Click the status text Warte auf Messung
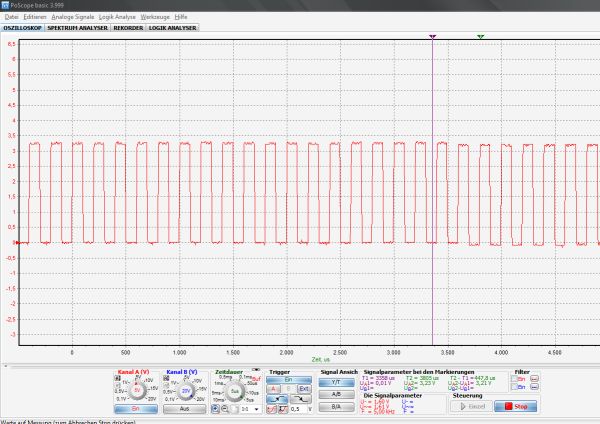Viewport: 600px width, 424px height. point(68,422)
